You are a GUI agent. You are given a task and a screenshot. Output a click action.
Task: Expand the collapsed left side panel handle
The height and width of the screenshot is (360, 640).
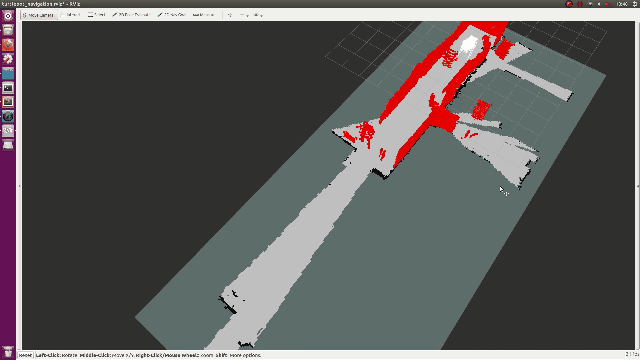(x=20, y=186)
